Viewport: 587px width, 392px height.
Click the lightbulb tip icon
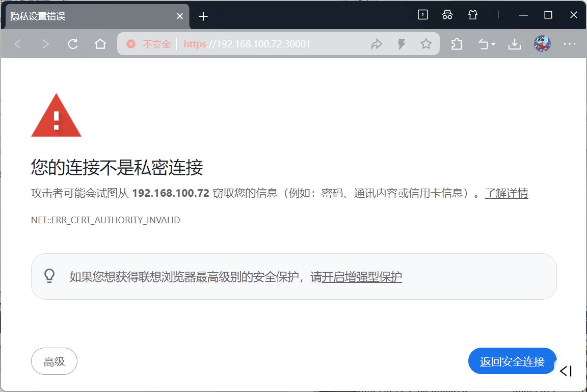coord(49,276)
